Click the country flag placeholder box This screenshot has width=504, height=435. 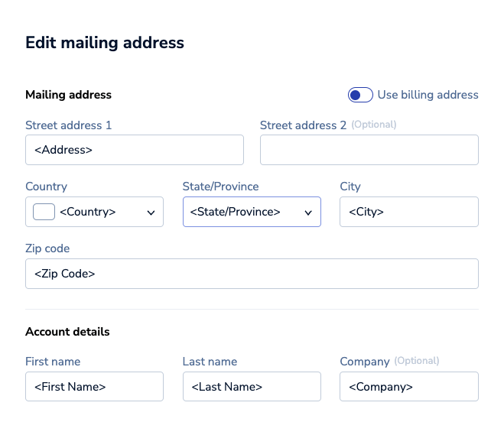click(44, 212)
